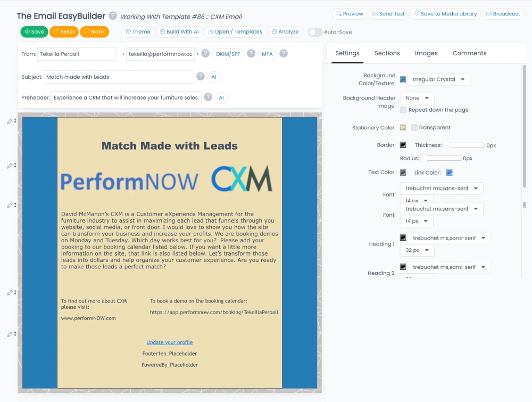Click inside the Subject input field
Viewport: 532px width, 402px height.
pos(119,77)
